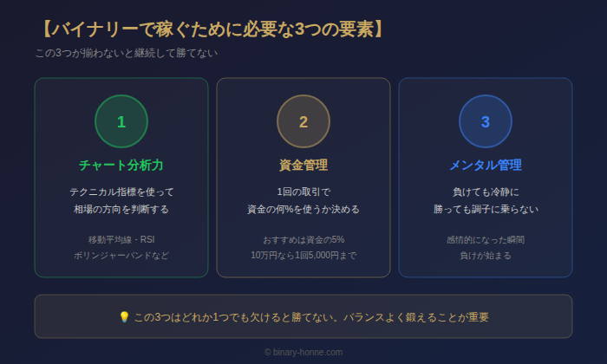Click the subtitle この3つが揃わないと継続して勝てない
The width and height of the screenshot is (607, 364).
[126, 53]
